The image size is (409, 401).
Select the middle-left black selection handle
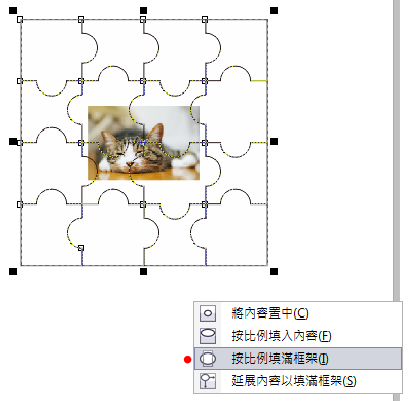(13, 142)
